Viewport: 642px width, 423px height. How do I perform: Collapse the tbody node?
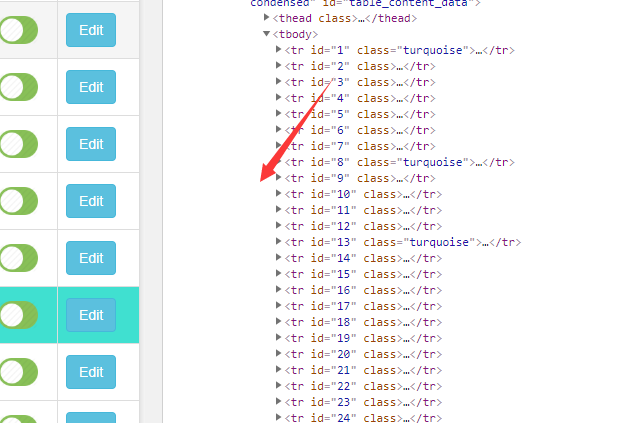point(266,33)
